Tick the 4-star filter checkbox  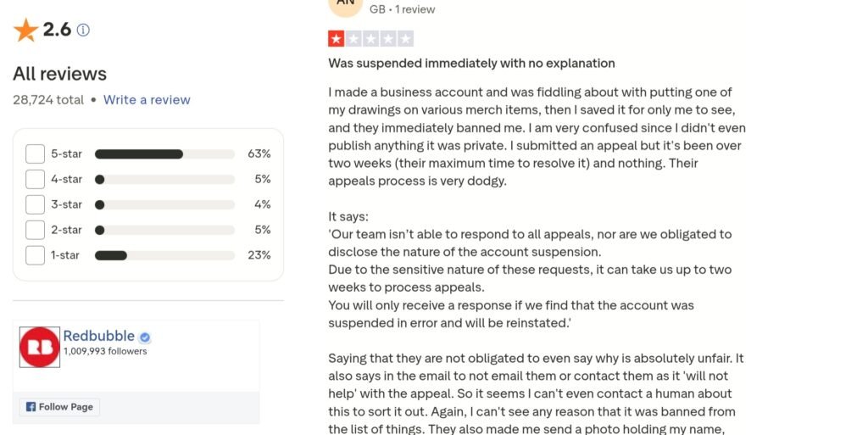pyautogui.click(x=35, y=179)
